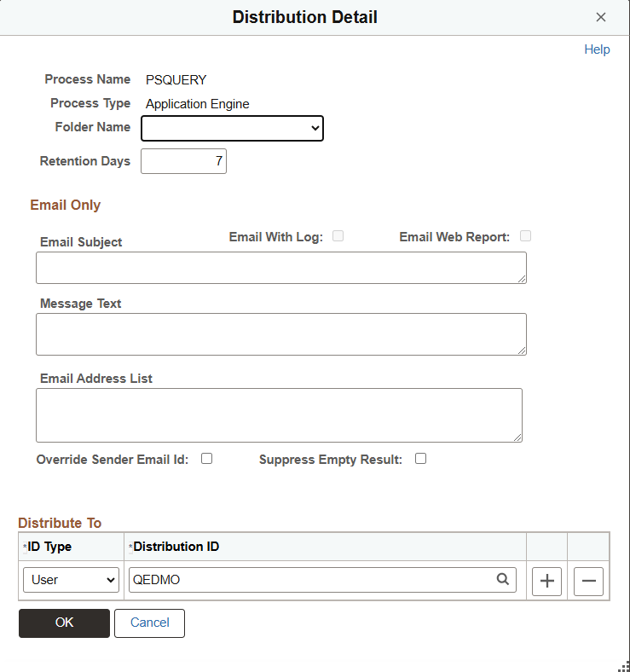Enable Email Web Report checkbox

point(525,235)
